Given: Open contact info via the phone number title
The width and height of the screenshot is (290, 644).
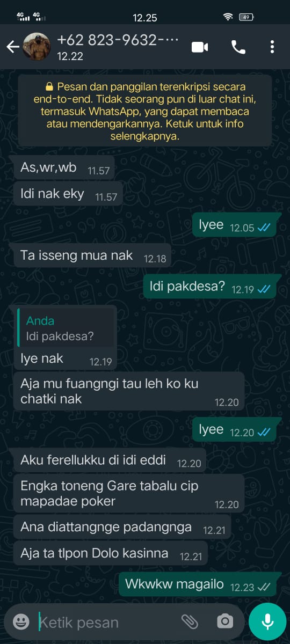Looking at the screenshot, I should click(x=117, y=40).
